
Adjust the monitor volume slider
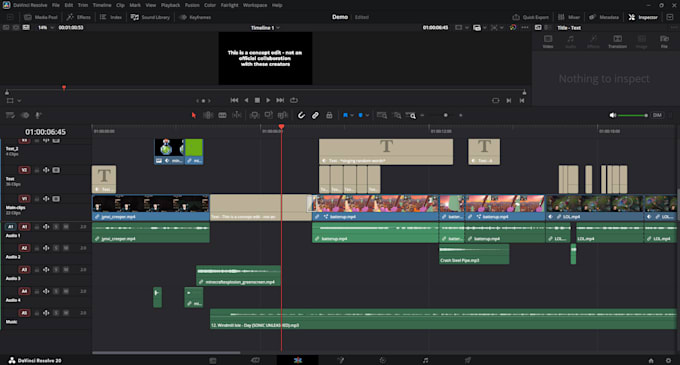coord(633,115)
